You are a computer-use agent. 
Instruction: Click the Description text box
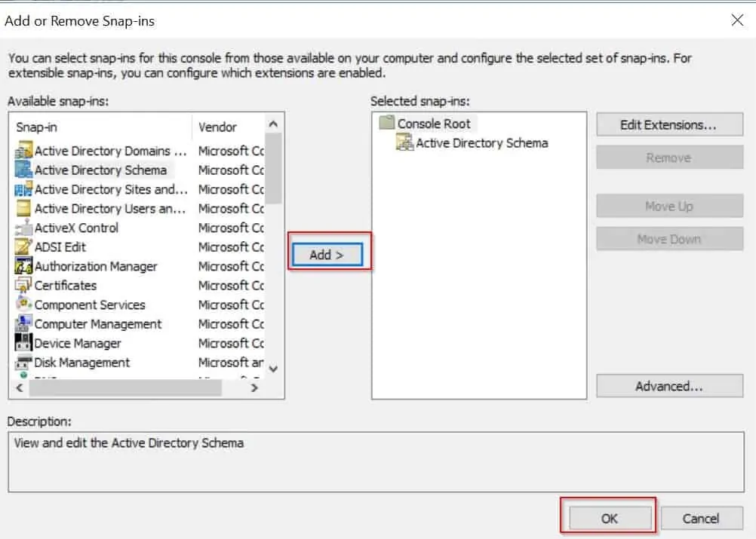(376, 462)
